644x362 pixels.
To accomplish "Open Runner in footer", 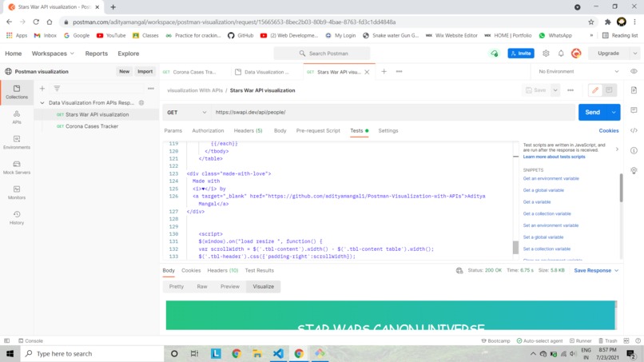I will tap(580, 340).
